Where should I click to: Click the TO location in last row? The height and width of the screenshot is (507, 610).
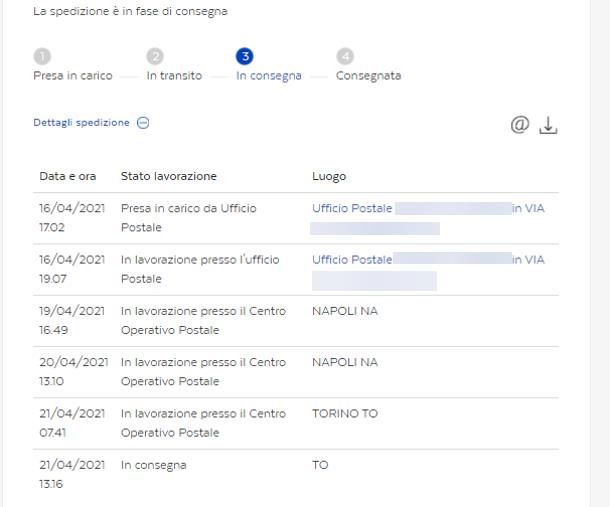pos(320,465)
